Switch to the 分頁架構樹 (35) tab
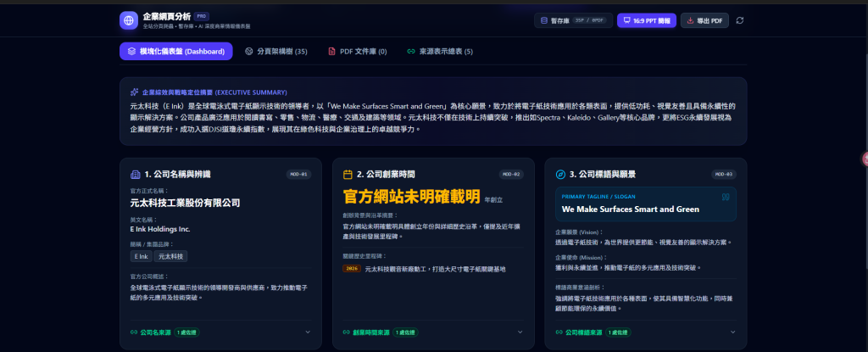Viewport: 868px width, 352px height. pos(276,52)
